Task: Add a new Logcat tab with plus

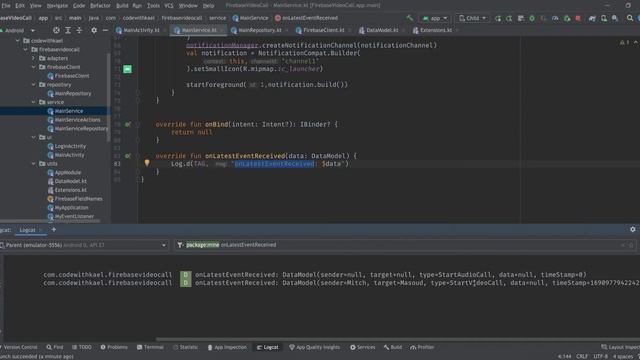Action: tap(53, 230)
